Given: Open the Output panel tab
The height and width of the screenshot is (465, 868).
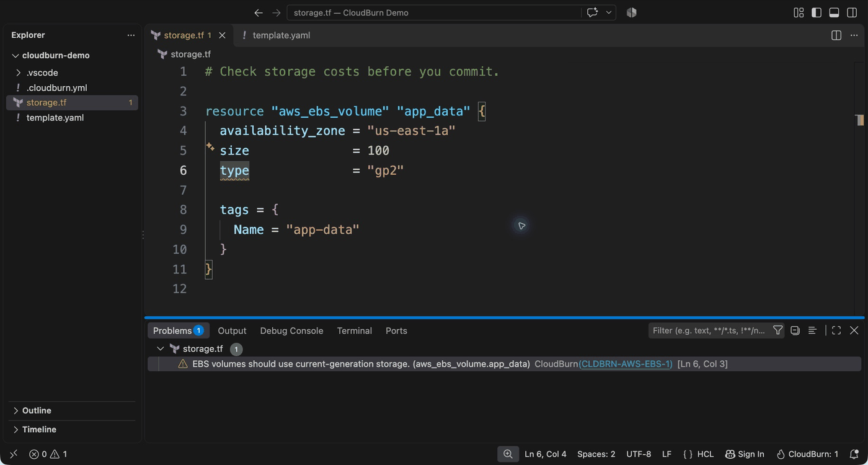Looking at the screenshot, I should point(232,330).
